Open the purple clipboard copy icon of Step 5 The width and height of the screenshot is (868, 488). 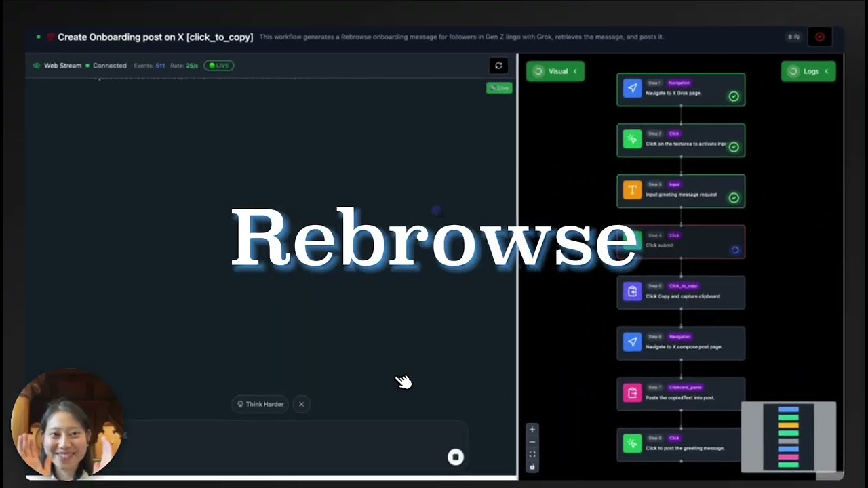coord(632,292)
